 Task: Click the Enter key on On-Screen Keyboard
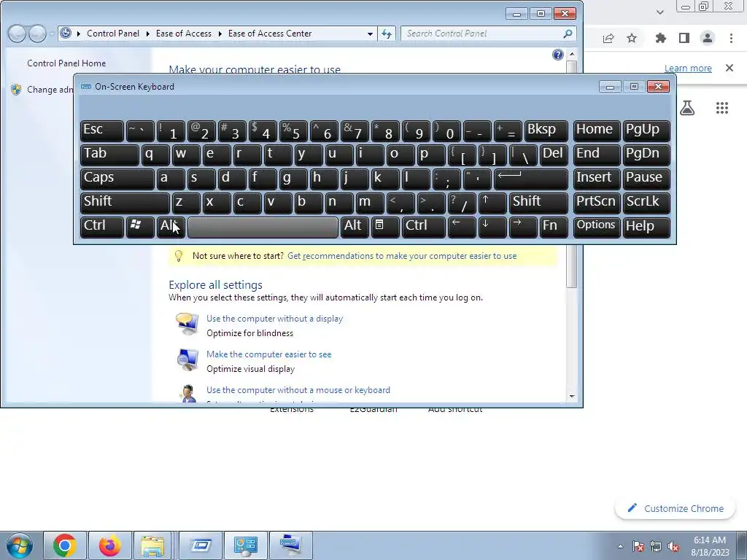pyautogui.click(x=531, y=178)
